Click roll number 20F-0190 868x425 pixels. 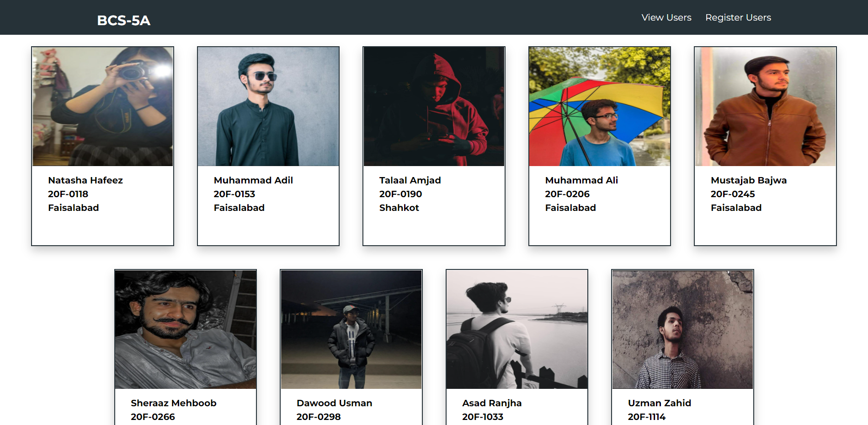(x=400, y=194)
